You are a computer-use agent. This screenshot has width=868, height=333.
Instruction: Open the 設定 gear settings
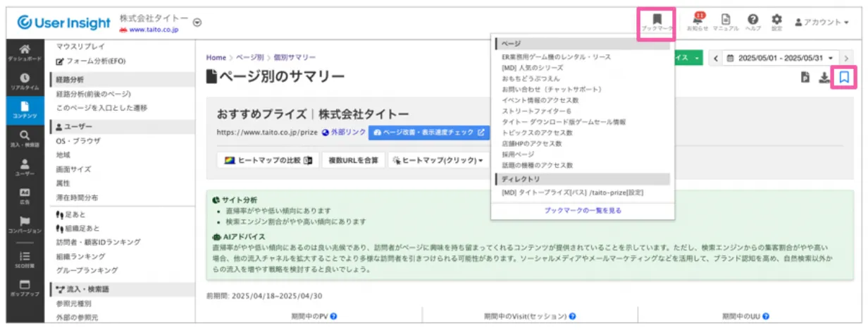coord(776,23)
